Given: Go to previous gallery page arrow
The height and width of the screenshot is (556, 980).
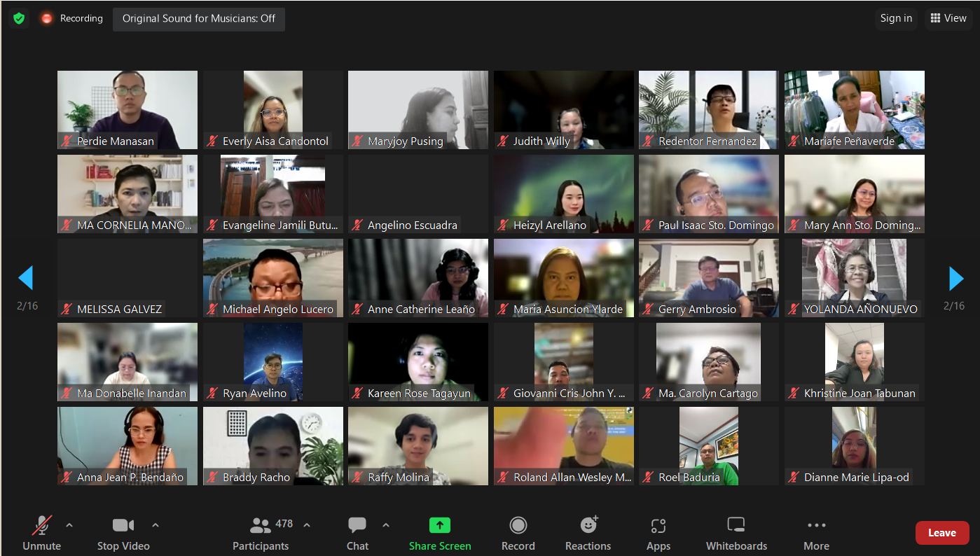Looking at the screenshot, I should tap(25, 278).
